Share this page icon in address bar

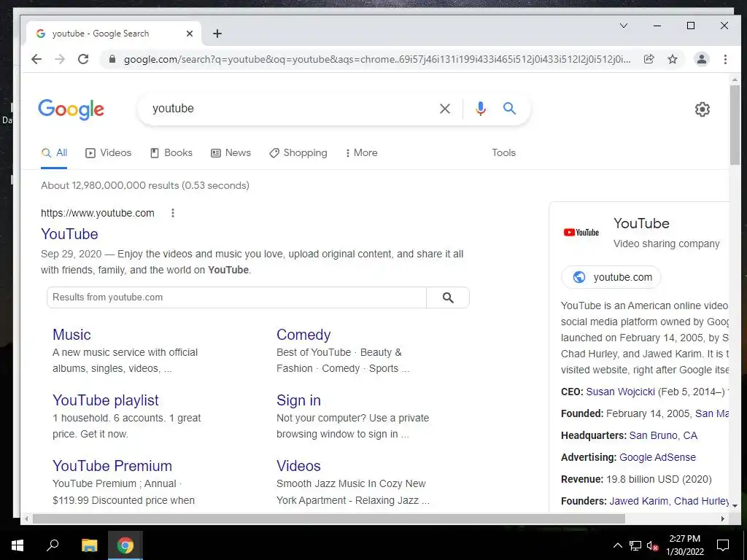point(649,59)
